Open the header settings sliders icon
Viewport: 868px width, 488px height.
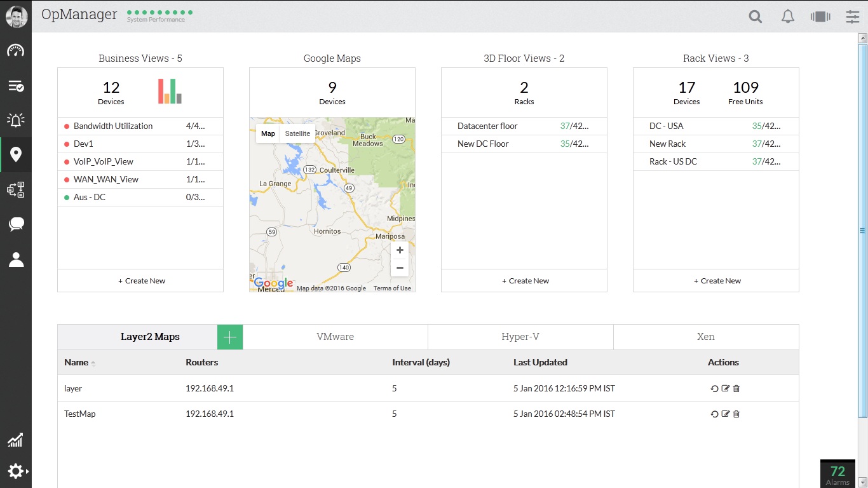pyautogui.click(x=852, y=17)
